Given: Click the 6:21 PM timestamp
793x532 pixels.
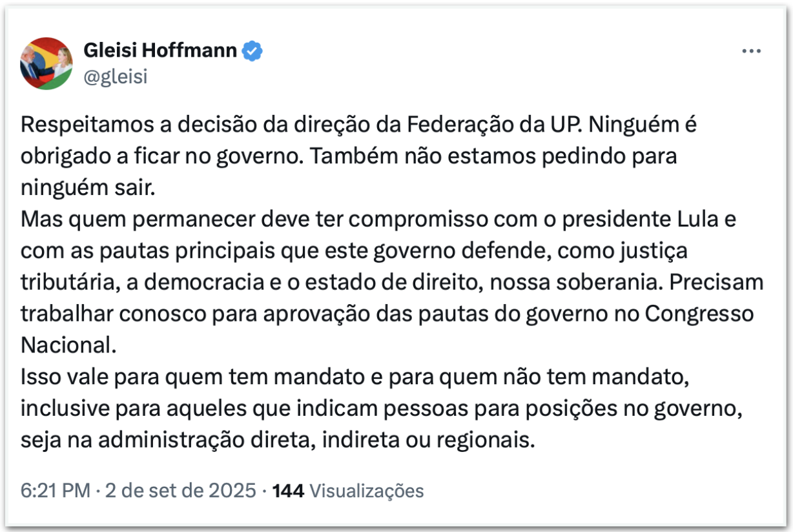Looking at the screenshot, I should click(x=56, y=491).
